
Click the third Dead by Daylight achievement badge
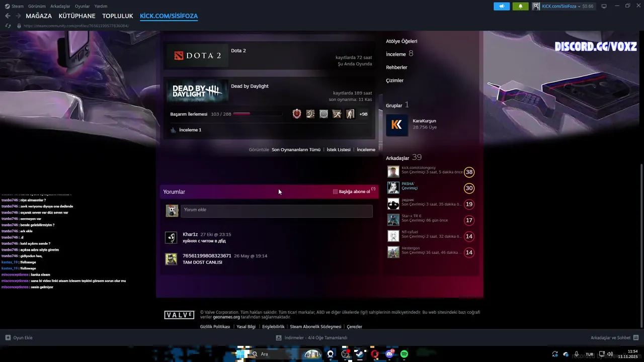click(324, 114)
